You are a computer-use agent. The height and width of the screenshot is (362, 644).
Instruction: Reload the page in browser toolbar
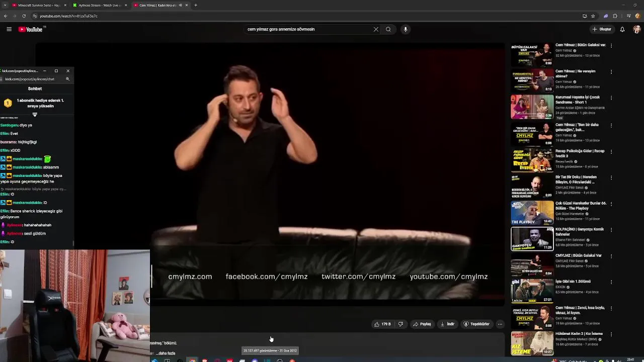tap(24, 16)
